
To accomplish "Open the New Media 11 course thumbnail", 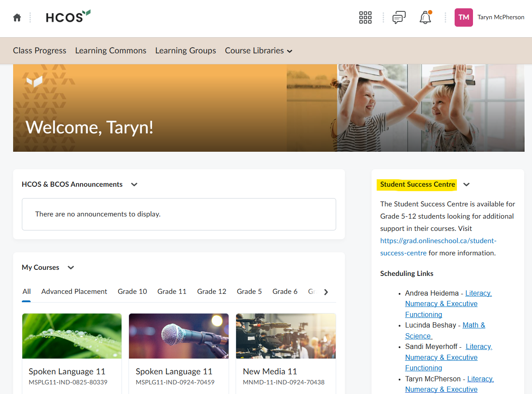I will tap(285, 336).
